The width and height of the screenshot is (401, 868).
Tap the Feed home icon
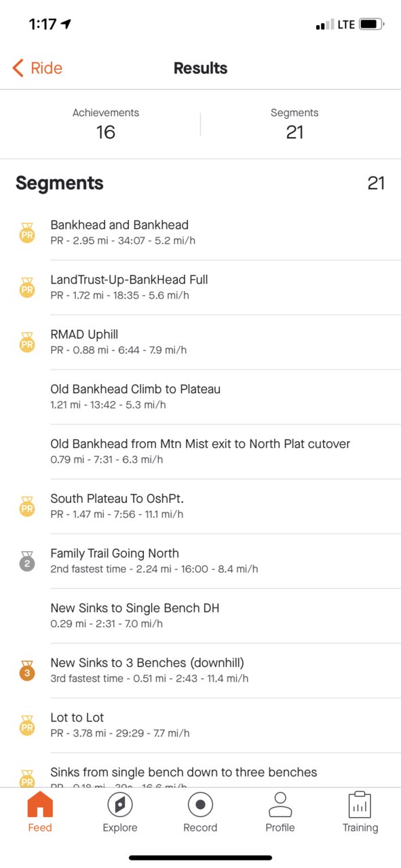40,806
